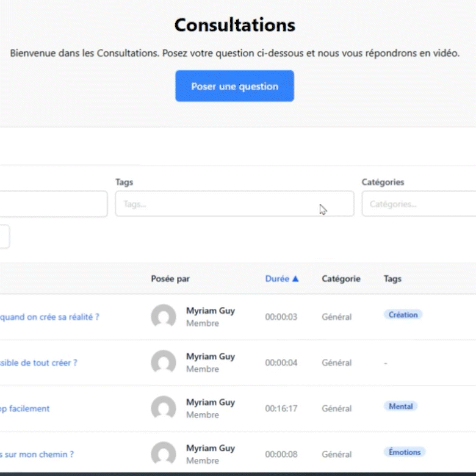
Task: Click the partially visible field left of Tags filter
Action: click(54, 204)
